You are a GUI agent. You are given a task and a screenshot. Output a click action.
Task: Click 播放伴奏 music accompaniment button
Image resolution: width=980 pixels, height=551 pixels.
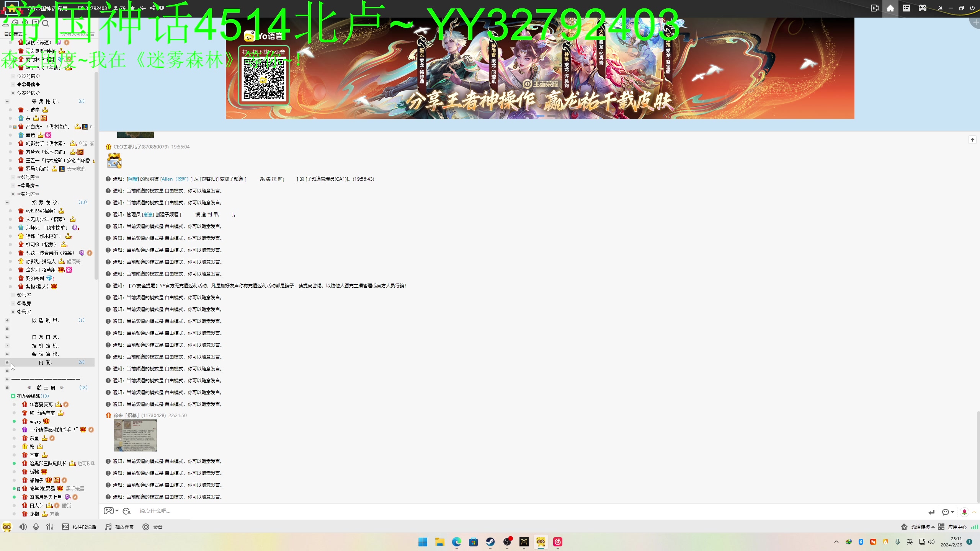(119, 527)
